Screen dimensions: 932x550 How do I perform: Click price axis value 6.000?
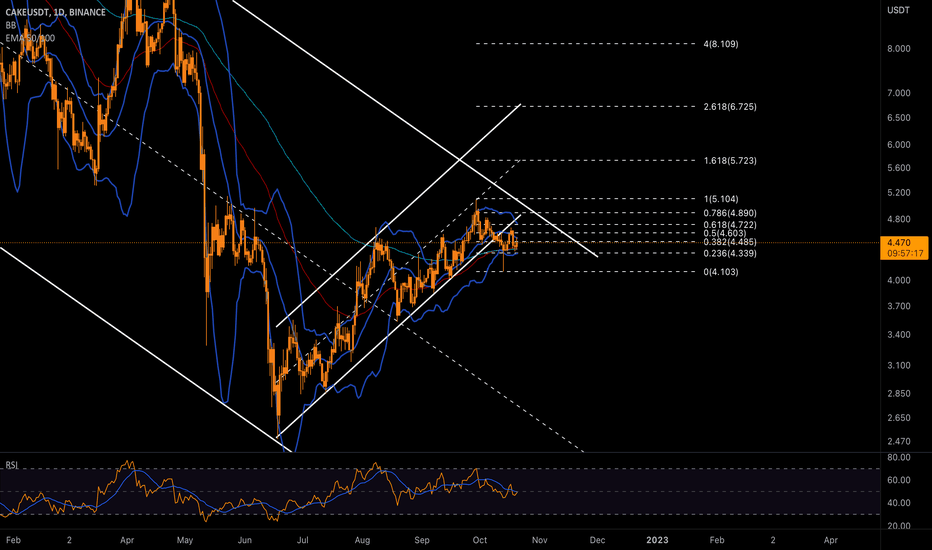coord(899,144)
